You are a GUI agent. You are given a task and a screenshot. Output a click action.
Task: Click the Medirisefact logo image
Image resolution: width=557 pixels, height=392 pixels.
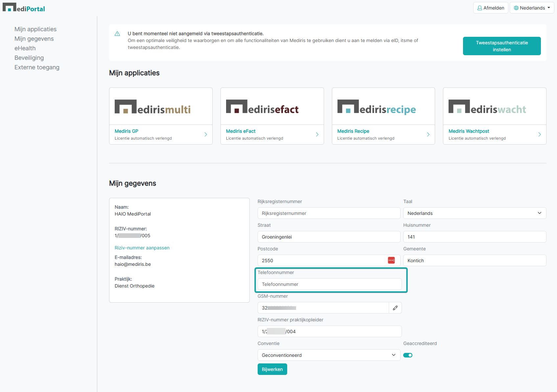click(x=262, y=107)
